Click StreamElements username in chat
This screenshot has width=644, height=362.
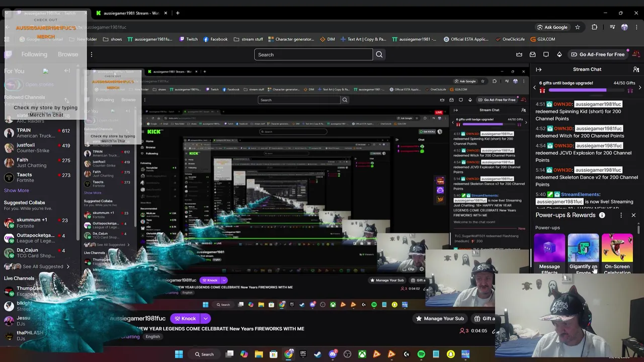(x=580, y=194)
